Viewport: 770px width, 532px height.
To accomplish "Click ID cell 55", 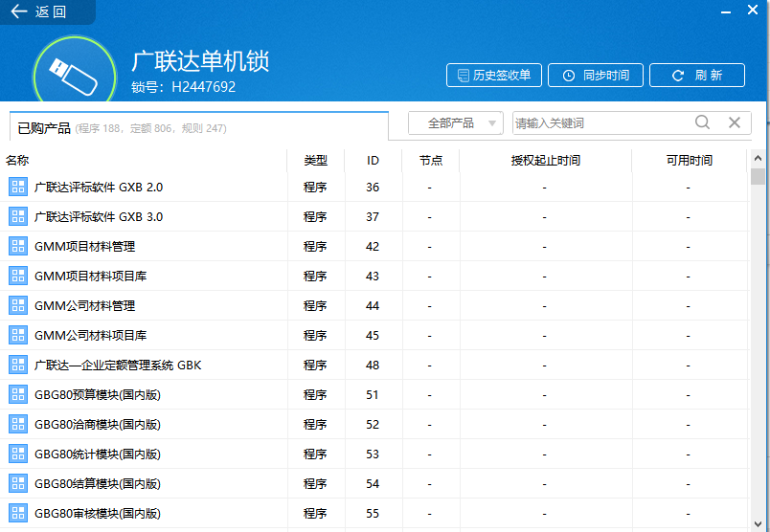I will point(373,514).
